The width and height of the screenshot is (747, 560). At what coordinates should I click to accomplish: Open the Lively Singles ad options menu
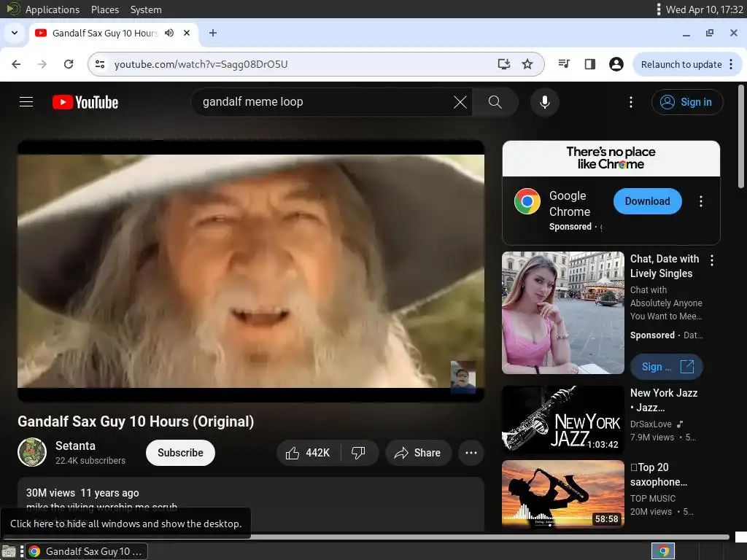pyautogui.click(x=712, y=260)
